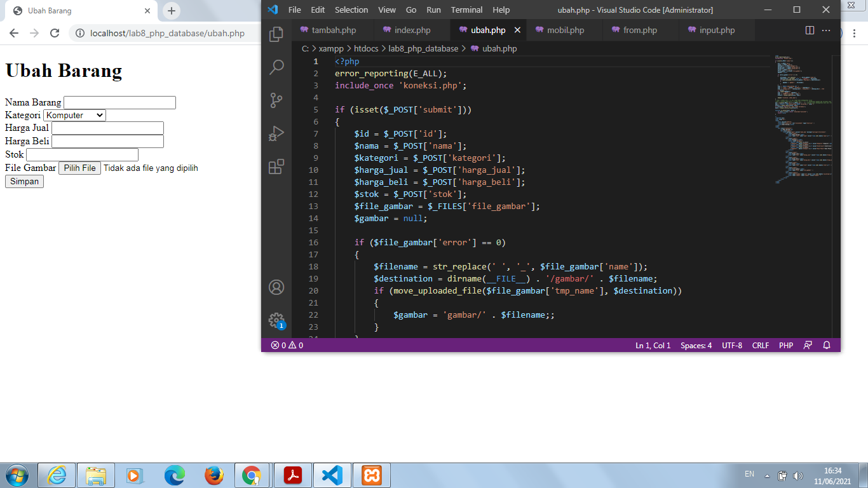Switch to Chrome in the taskbar
Image resolution: width=868 pixels, height=488 pixels.
click(x=252, y=475)
